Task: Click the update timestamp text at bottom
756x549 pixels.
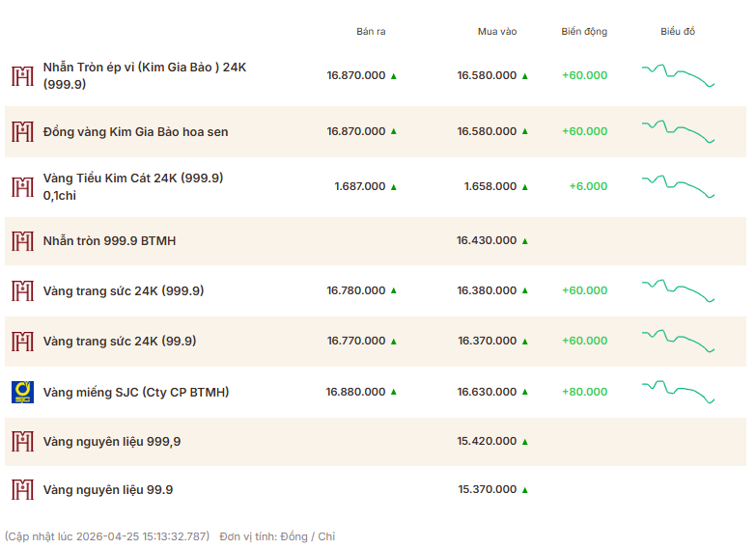Action: pyautogui.click(x=107, y=536)
